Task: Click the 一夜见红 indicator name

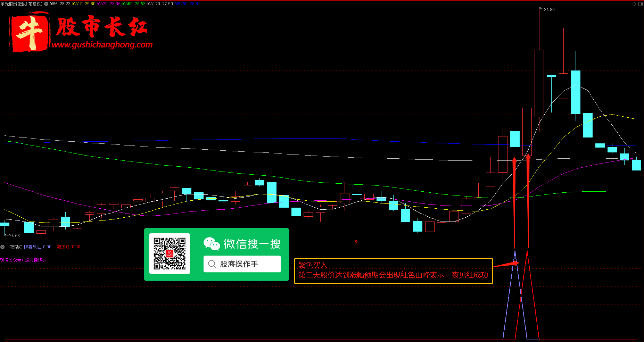Action: coord(14,247)
